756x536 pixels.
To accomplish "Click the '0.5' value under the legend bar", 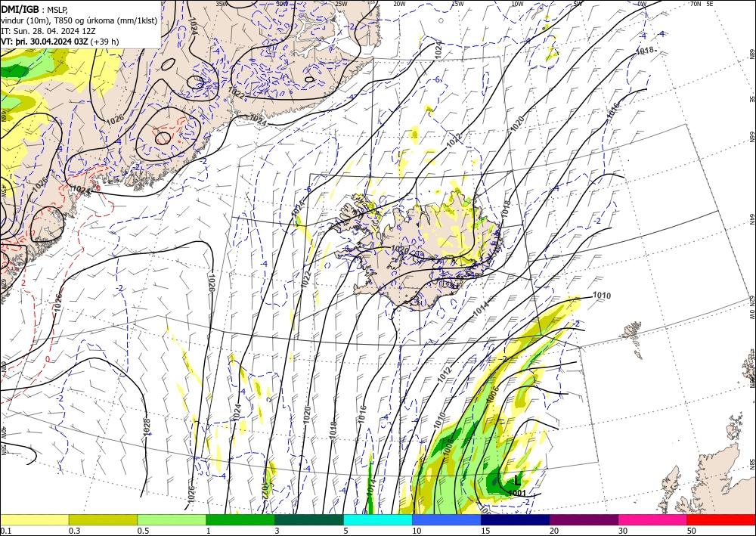I will 142,531.
